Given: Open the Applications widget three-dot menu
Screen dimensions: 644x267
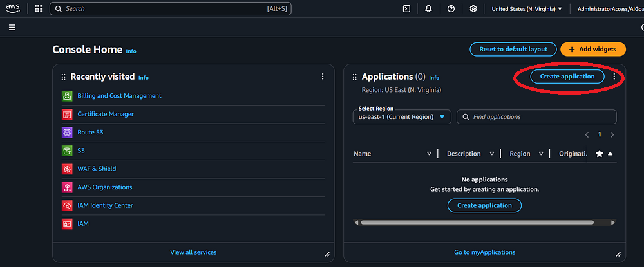Looking at the screenshot, I should [x=614, y=77].
